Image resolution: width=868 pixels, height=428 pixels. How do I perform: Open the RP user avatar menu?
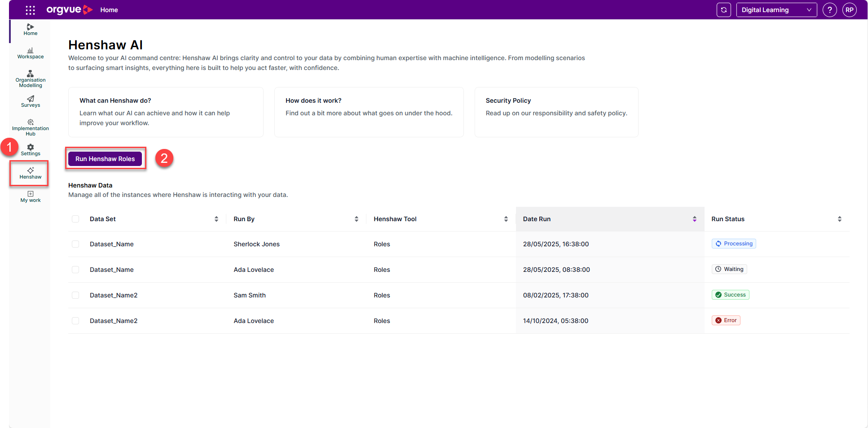pos(850,10)
